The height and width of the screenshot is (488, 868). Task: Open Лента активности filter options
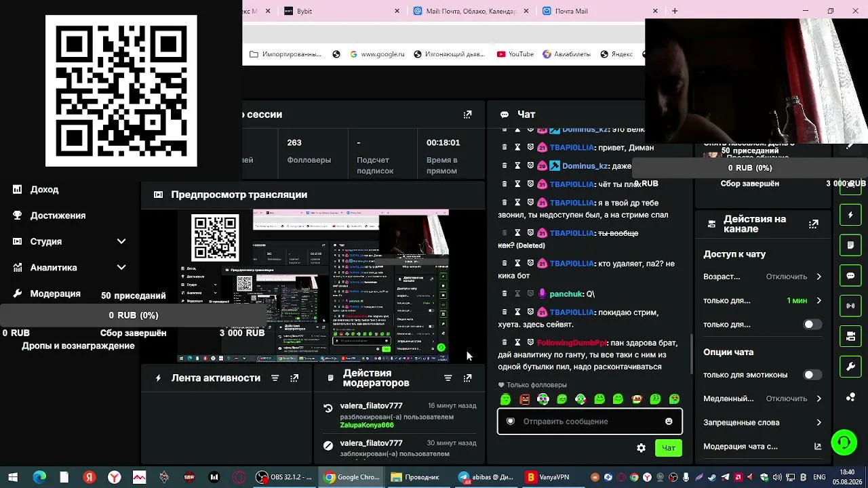[275, 378]
